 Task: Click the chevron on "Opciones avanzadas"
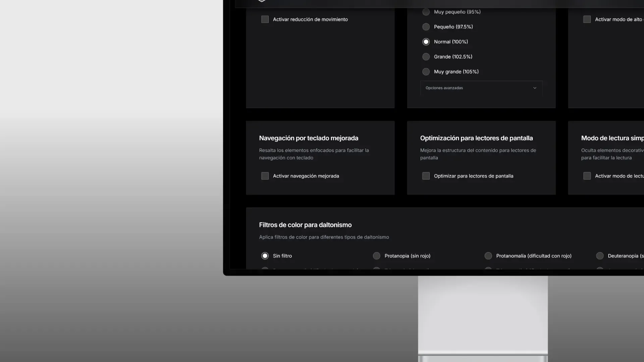(535, 88)
